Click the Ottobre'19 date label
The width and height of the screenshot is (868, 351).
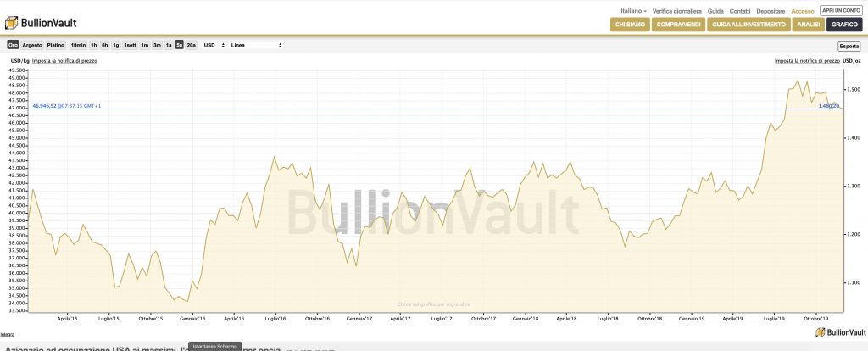(816, 319)
